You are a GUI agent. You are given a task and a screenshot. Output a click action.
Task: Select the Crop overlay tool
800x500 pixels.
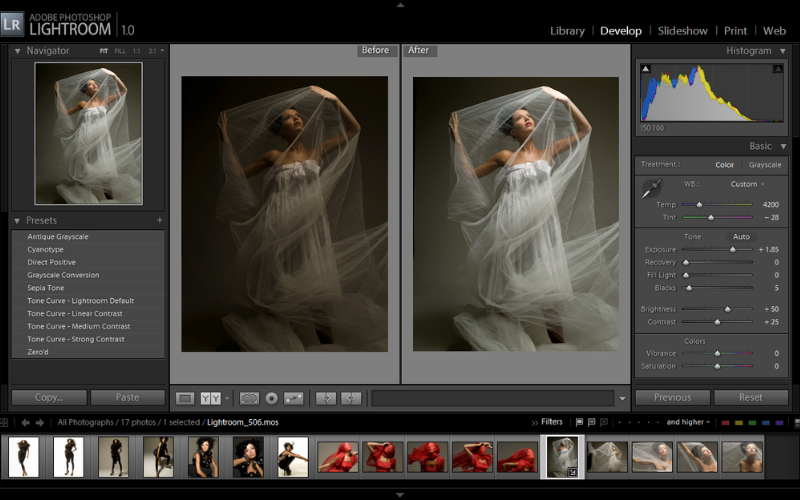(x=249, y=398)
